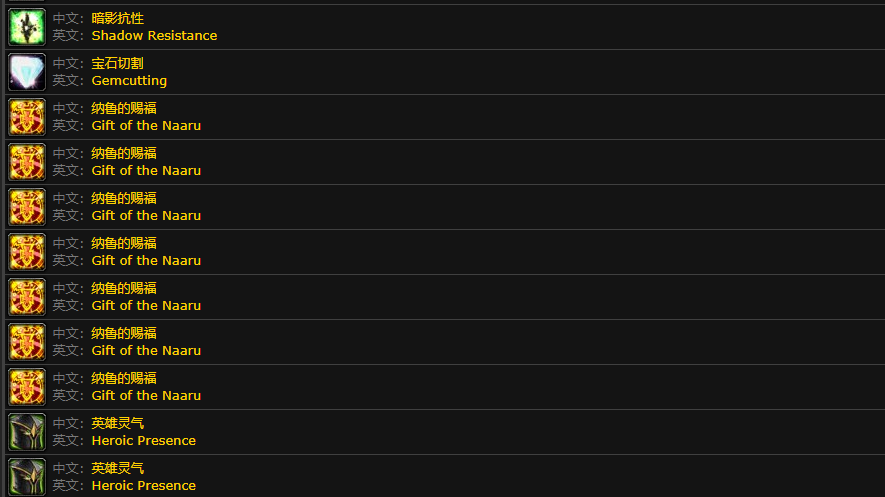885x497 pixels.
Task: Click 英雄灵气 in the bottom row
Action: (x=117, y=468)
